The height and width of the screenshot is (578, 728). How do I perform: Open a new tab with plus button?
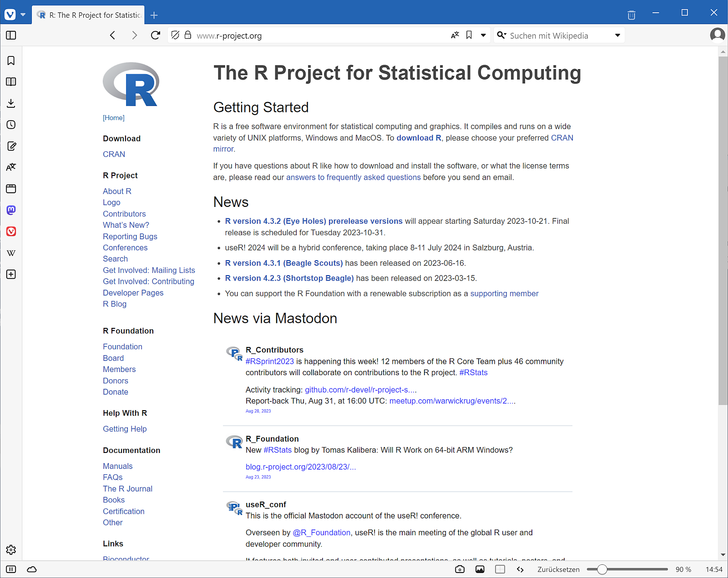point(154,15)
